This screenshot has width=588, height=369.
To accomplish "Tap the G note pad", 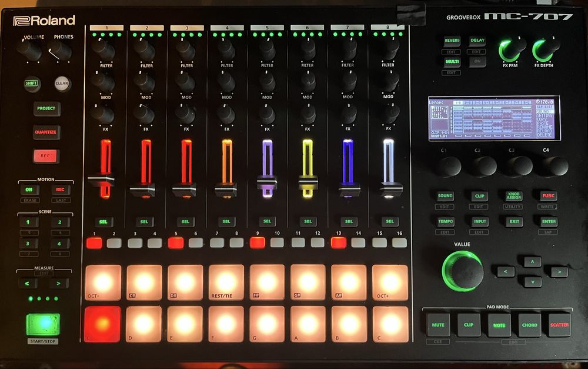I will (267, 324).
